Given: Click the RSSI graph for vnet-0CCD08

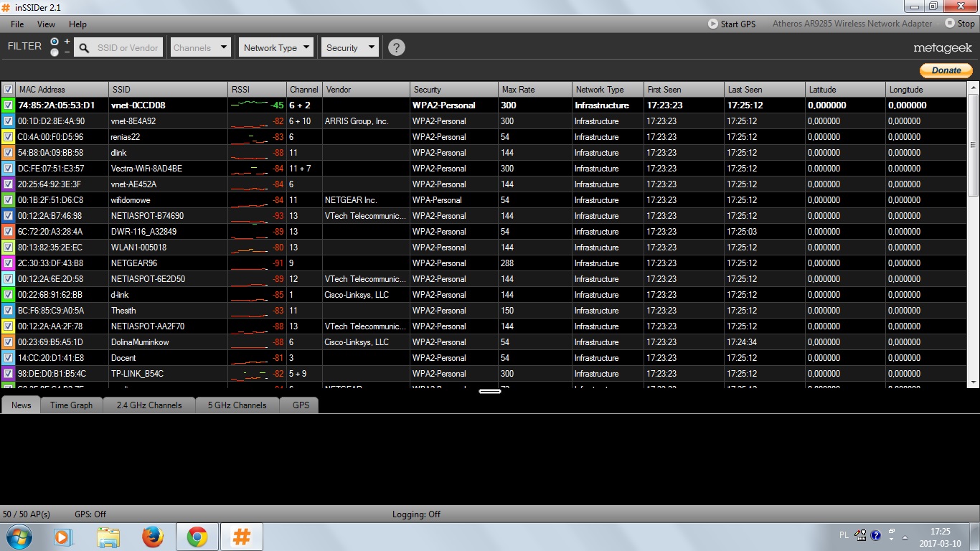Looking at the screenshot, I should [x=249, y=105].
